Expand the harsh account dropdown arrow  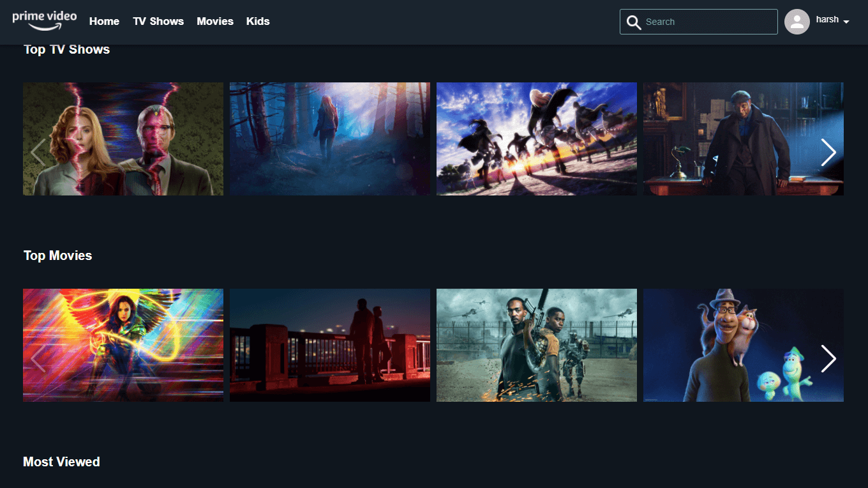[x=846, y=22]
